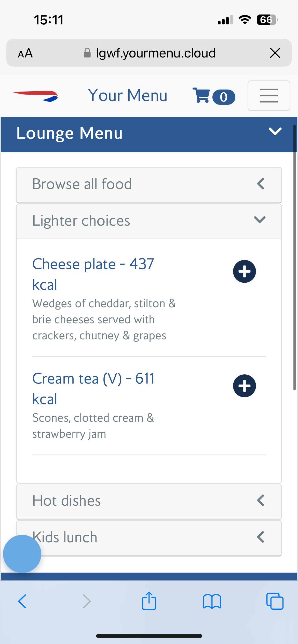Tap the Safari share icon
This screenshot has width=298, height=644.
pos(149,601)
